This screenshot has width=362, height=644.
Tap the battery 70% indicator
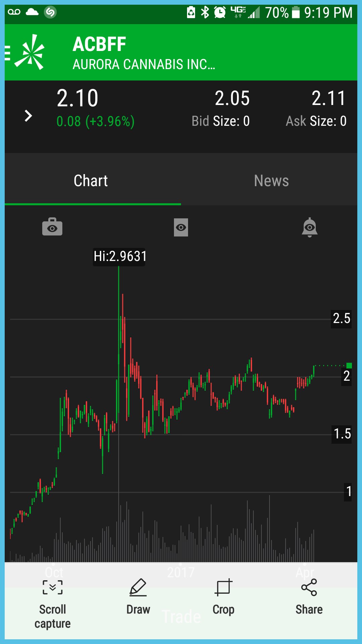tap(282, 13)
